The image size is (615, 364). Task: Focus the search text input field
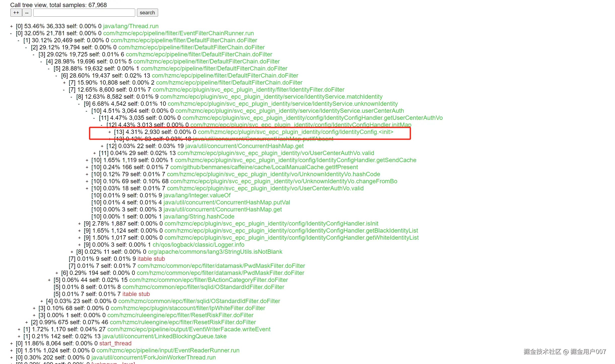point(84,13)
